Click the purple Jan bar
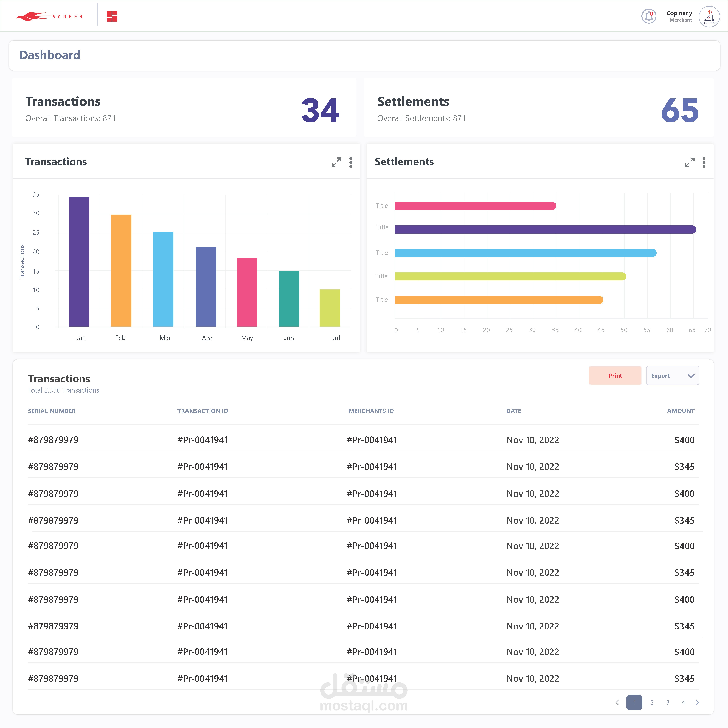The width and height of the screenshot is (728, 728). coord(79,262)
